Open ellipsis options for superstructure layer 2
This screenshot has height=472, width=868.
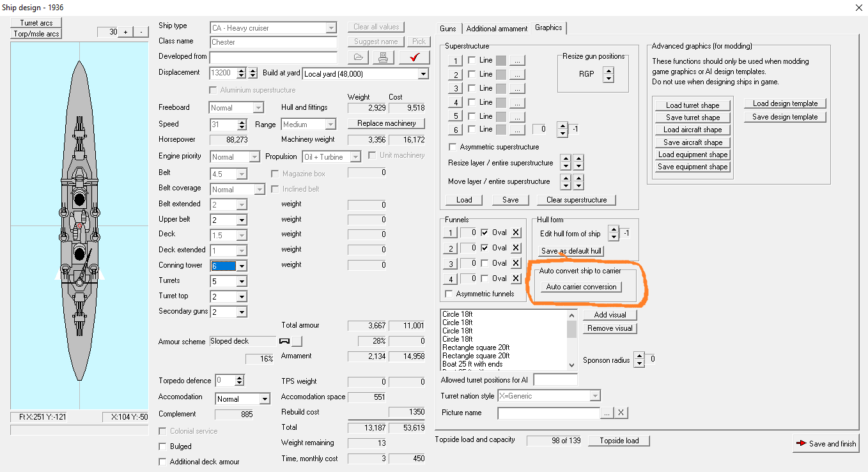(x=517, y=75)
